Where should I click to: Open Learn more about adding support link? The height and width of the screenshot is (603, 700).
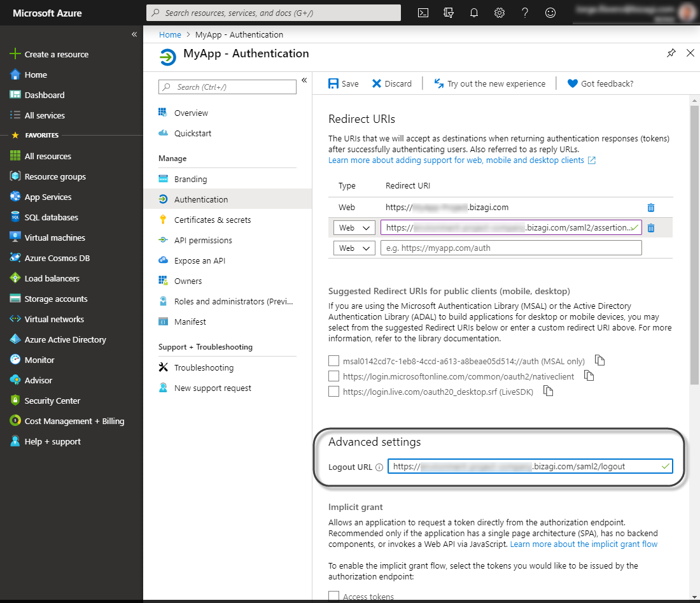click(x=461, y=160)
